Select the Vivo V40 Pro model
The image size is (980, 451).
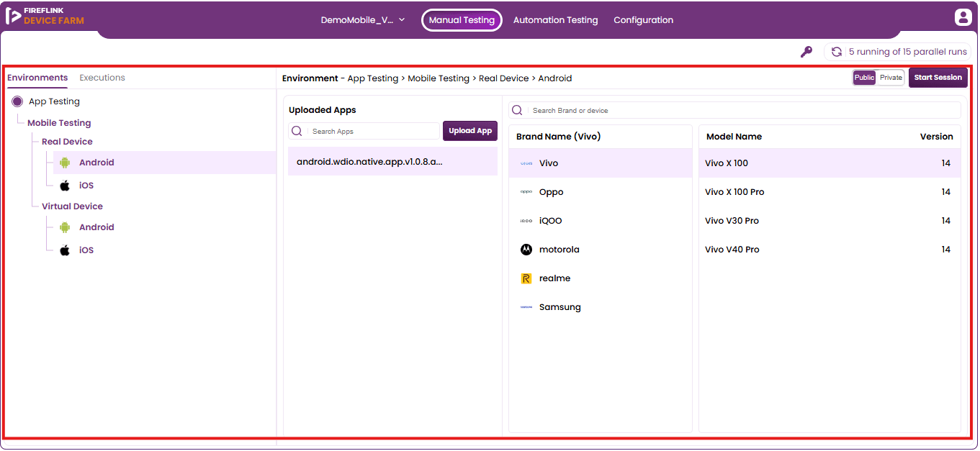(x=830, y=250)
